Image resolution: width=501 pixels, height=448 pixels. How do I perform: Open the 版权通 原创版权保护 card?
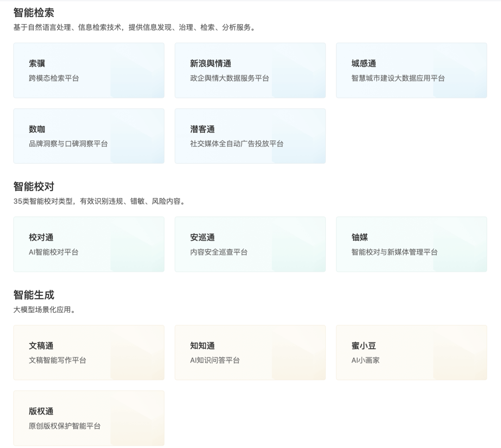(x=89, y=418)
